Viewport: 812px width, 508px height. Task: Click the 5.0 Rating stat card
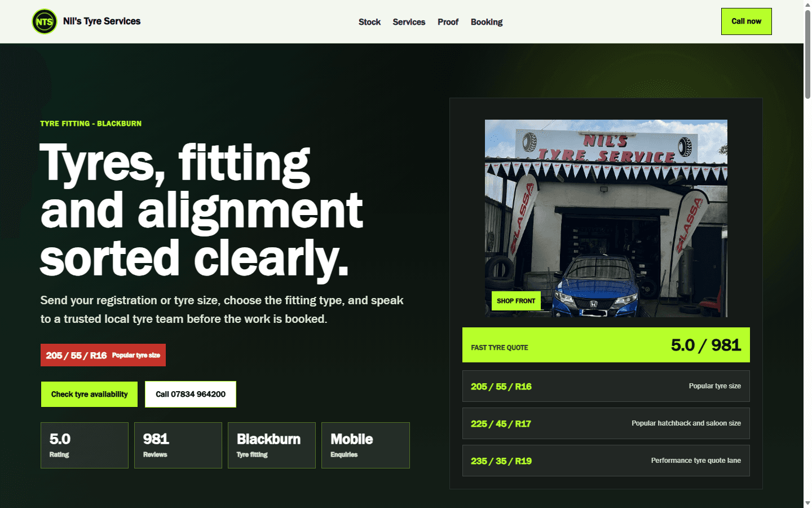[x=85, y=445]
